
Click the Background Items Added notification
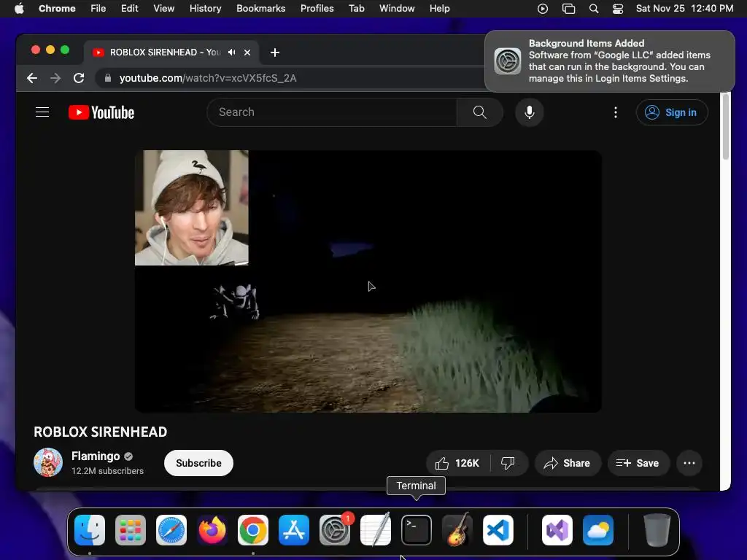click(x=610, y=61)
